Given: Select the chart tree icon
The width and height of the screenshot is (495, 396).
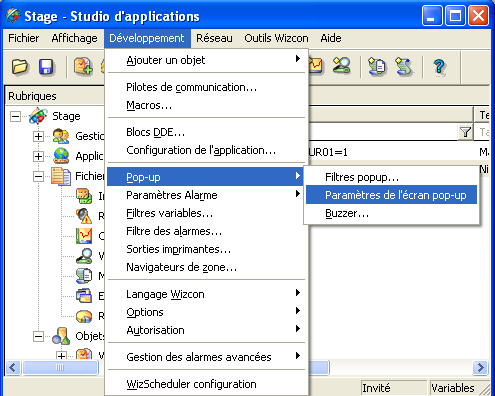Looking at the screenshot, I should click(84, 236).
